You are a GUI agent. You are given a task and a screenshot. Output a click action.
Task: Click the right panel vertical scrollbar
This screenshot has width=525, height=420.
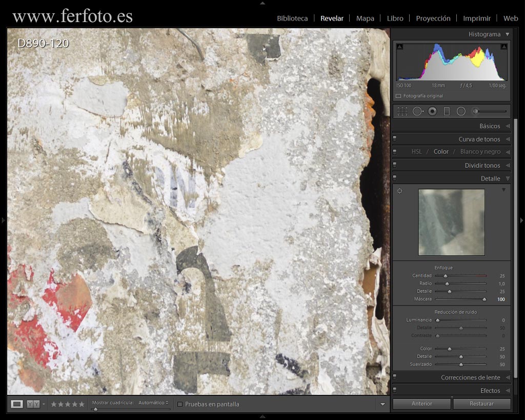516,248
